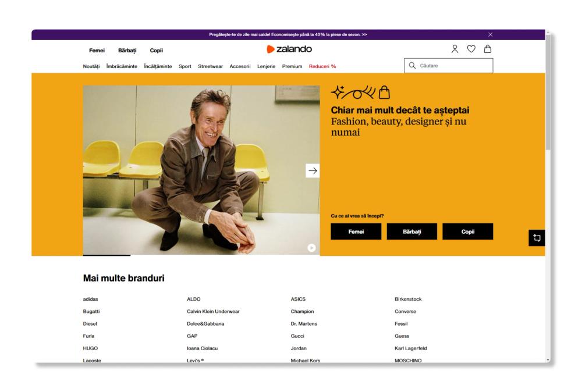
Task: Open the Lacoste brand link
Action: point(92,360)
